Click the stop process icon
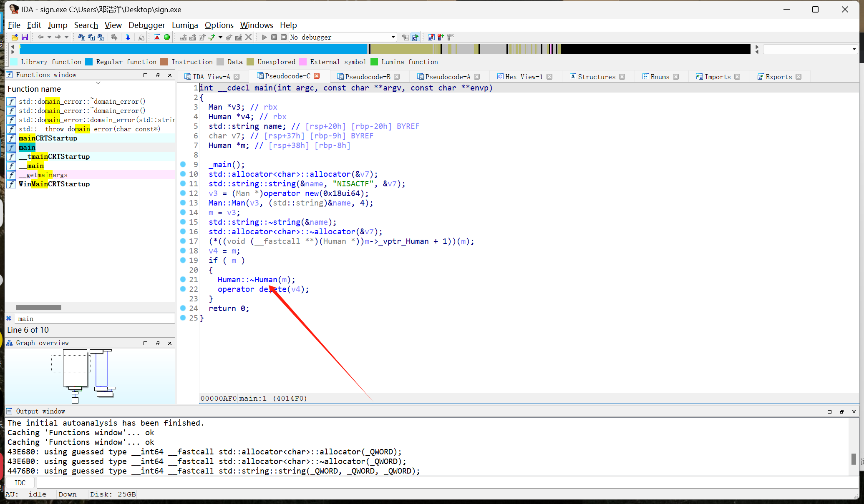 [x=284, y=37]
